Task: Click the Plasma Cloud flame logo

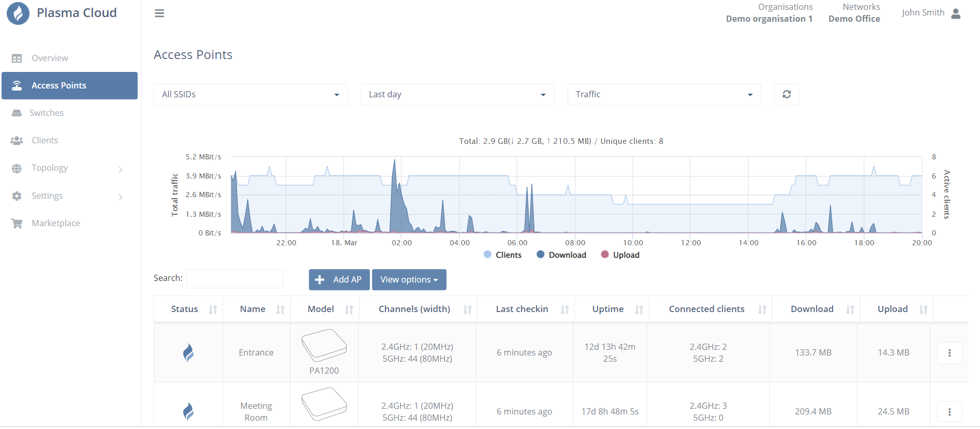Action: 18,13
